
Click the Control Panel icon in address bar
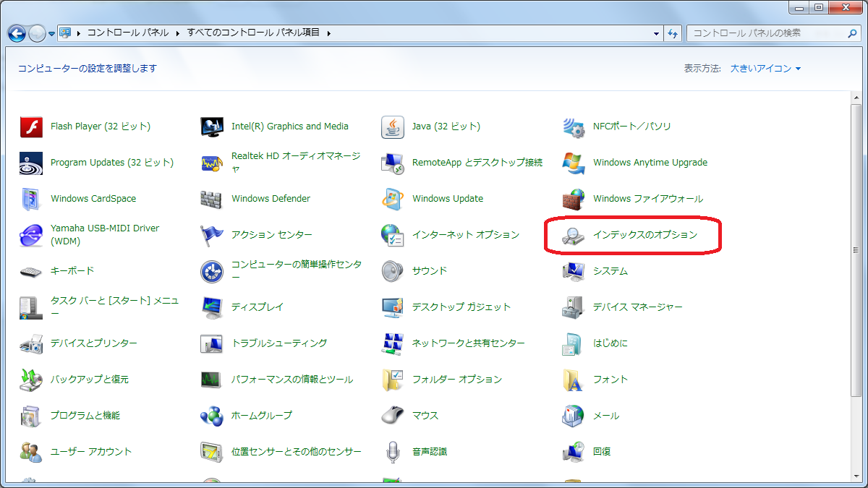pos(66,33)
